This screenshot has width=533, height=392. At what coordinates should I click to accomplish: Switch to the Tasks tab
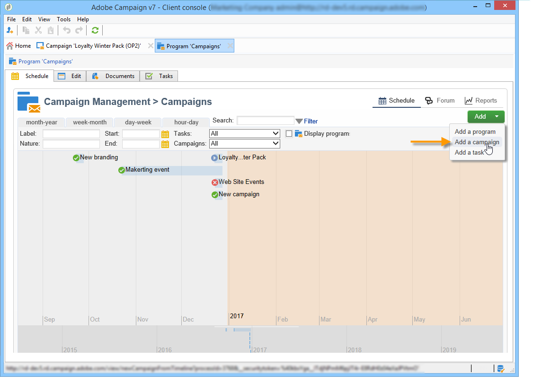159,76
